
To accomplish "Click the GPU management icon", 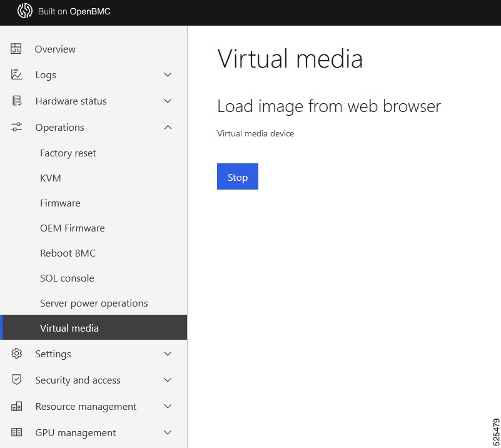I will click(x=16, y=432).
